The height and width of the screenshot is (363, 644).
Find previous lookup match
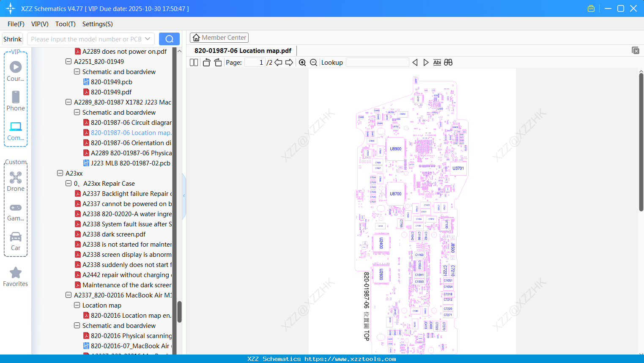pyautogui.click(x=415, y=63)
